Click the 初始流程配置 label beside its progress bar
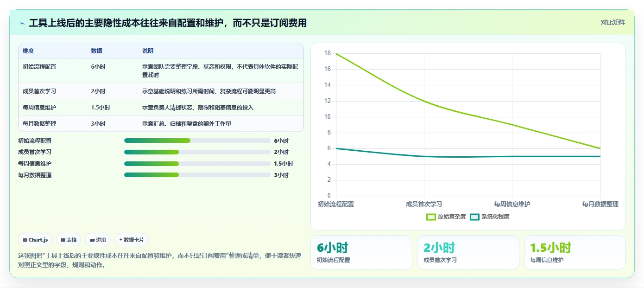Viewport: 644px width, 288px height. [35, 141]
